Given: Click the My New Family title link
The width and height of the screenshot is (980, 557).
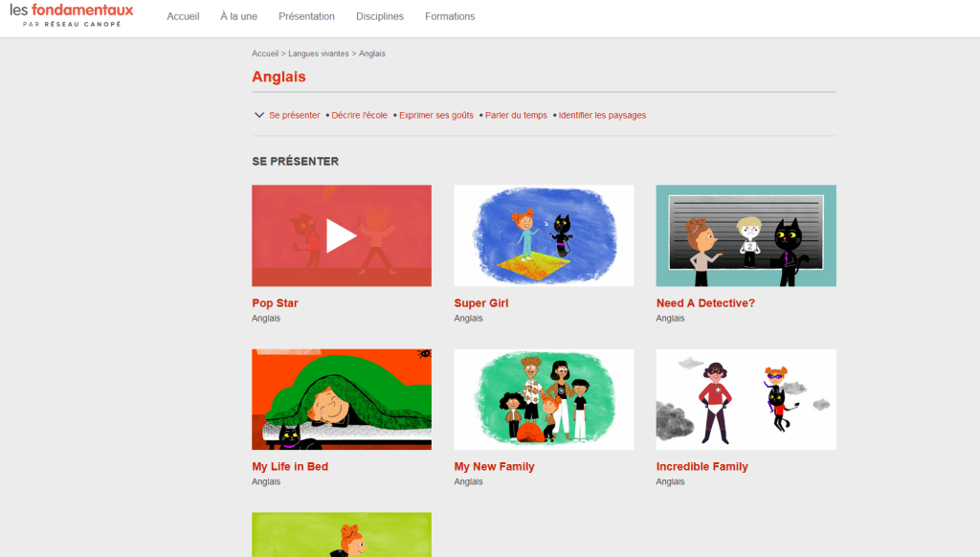Looking at the screenshot, I should [x=494, y=467].
